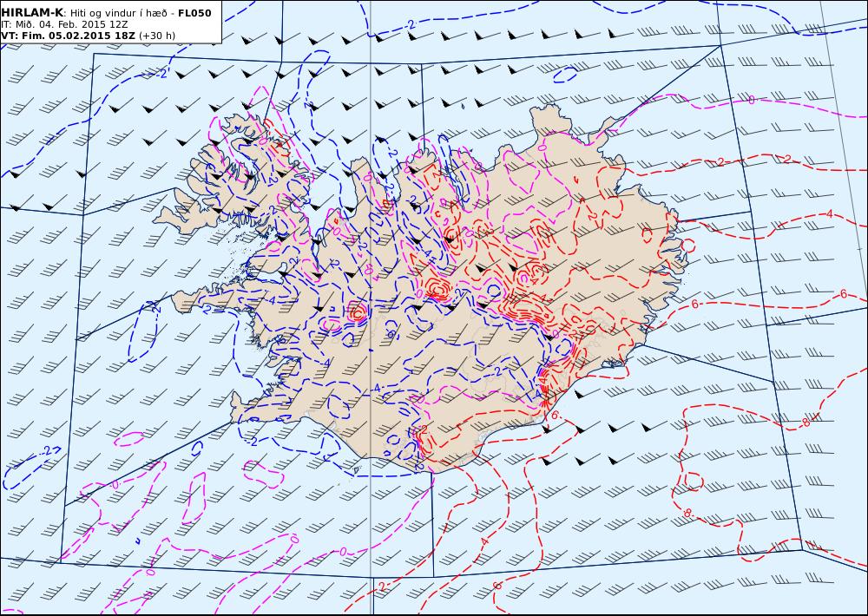The width and height of the screenshot is (868, 616).
Task: Click the issue time line 'IT: Mið. 04. Feb. 2015 12Z'
Action: 67,25
